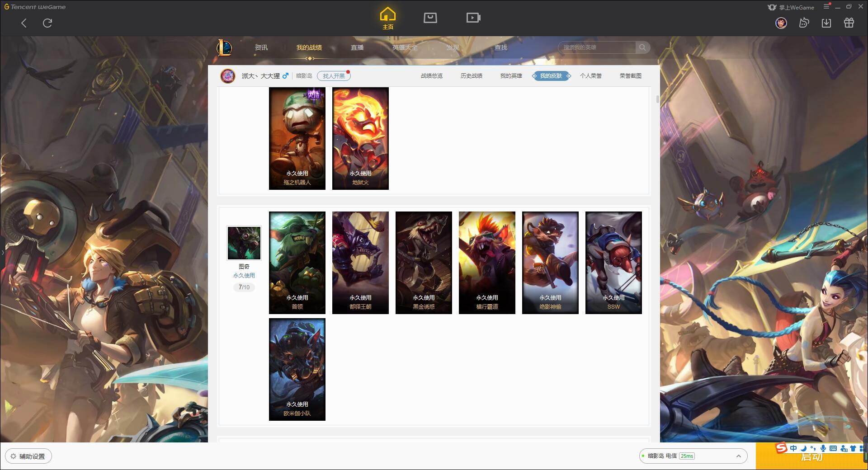
Task: Click the yellow 启动 launch button
Action: click(811, 456)
